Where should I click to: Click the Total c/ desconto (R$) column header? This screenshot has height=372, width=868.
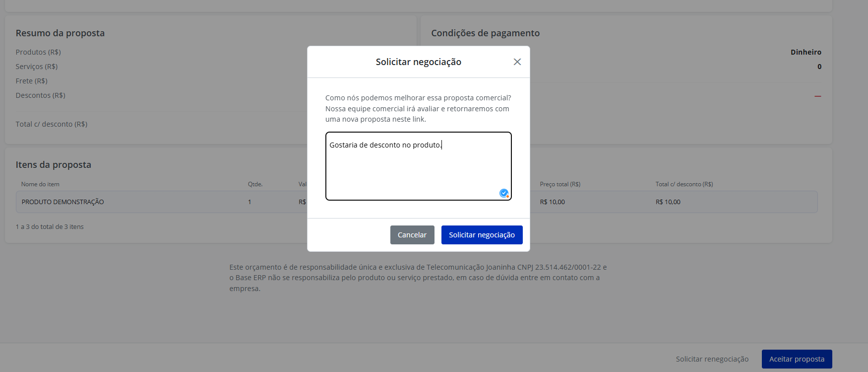click(684, 184)
